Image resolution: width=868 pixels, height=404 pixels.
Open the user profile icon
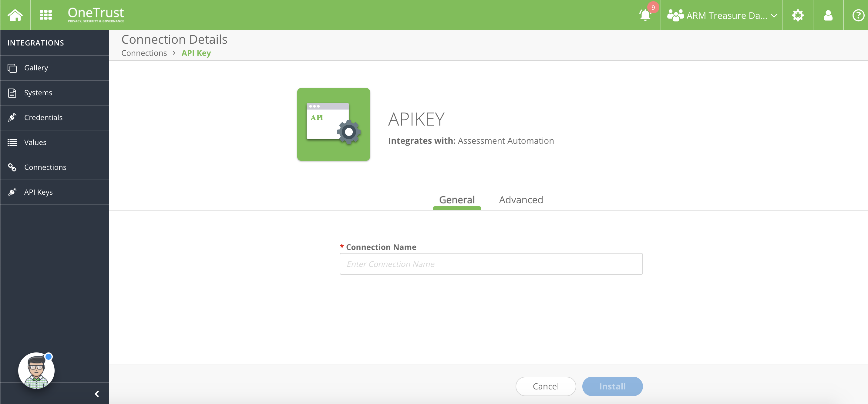(x=828, y=15)
